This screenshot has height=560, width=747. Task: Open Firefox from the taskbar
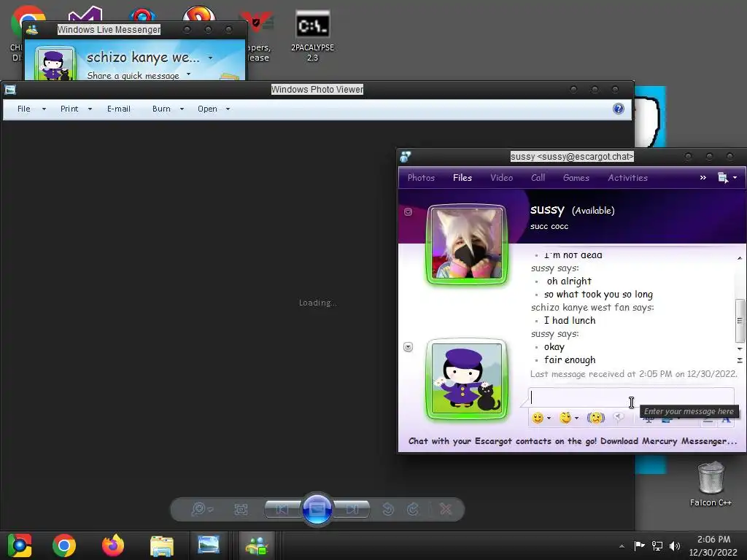pyautogui.click(x=113, y=545)
